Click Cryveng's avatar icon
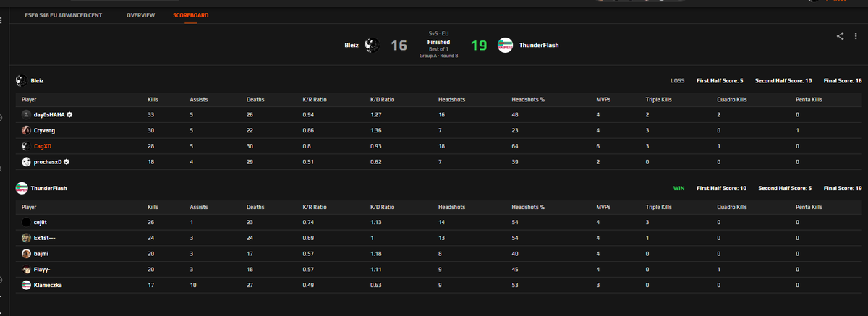Screen dimensions: 868x316 (26, 130)
